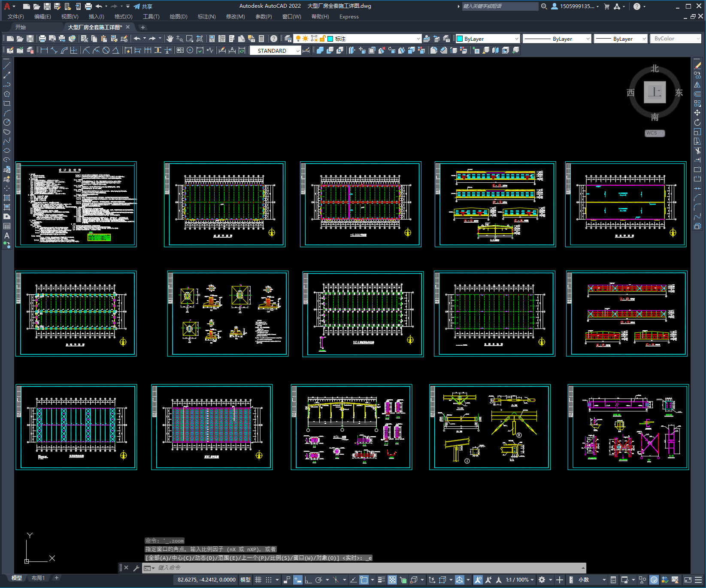Select the Pan hand tool
Screen dimensions: 706x588
[x=170, y=39]
